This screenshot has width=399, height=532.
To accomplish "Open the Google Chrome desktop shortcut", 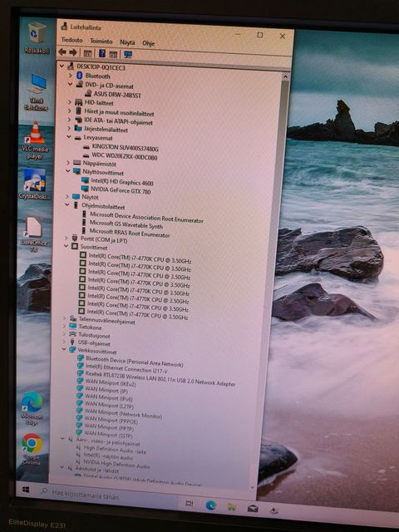I will point(32,449).
